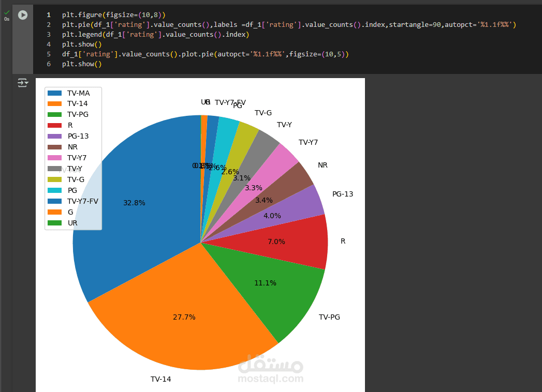542x392 pixels.
Task: Click last plt.show() on line 6
Action: click(x=82, y=64)
